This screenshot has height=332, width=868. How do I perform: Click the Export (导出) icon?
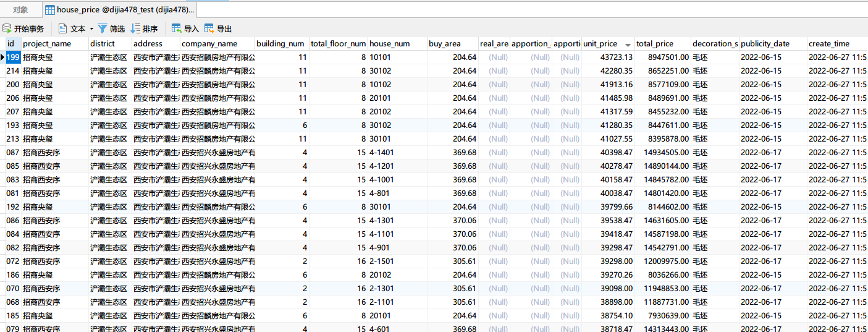point(209,28)
